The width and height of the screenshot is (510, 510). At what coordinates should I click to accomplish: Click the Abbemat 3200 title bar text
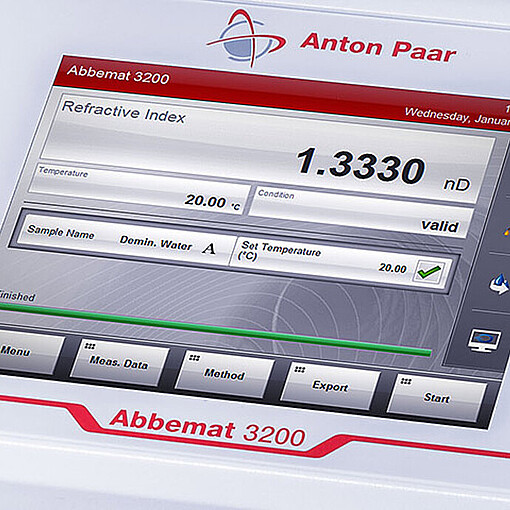[x=118, y=75]
